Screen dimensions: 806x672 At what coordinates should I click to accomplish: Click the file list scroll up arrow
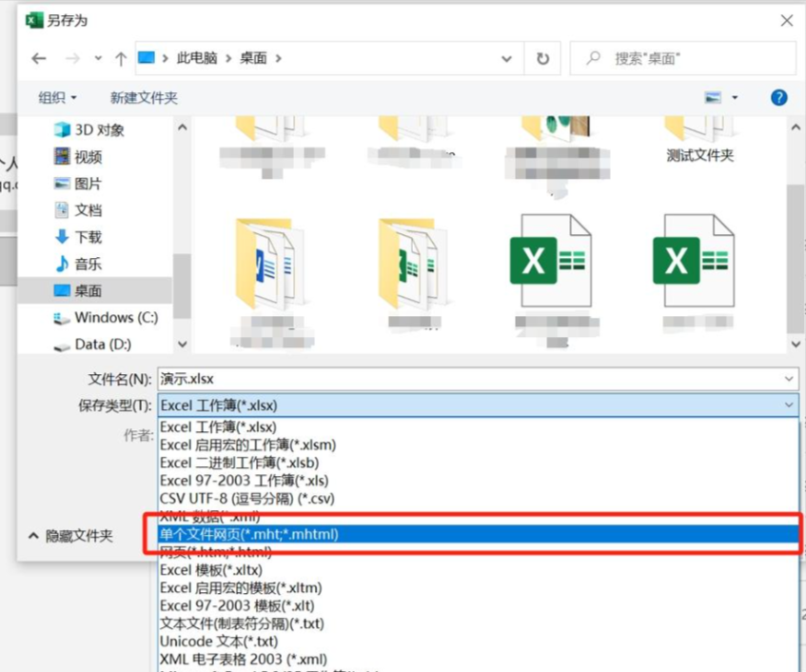point(796,127)
